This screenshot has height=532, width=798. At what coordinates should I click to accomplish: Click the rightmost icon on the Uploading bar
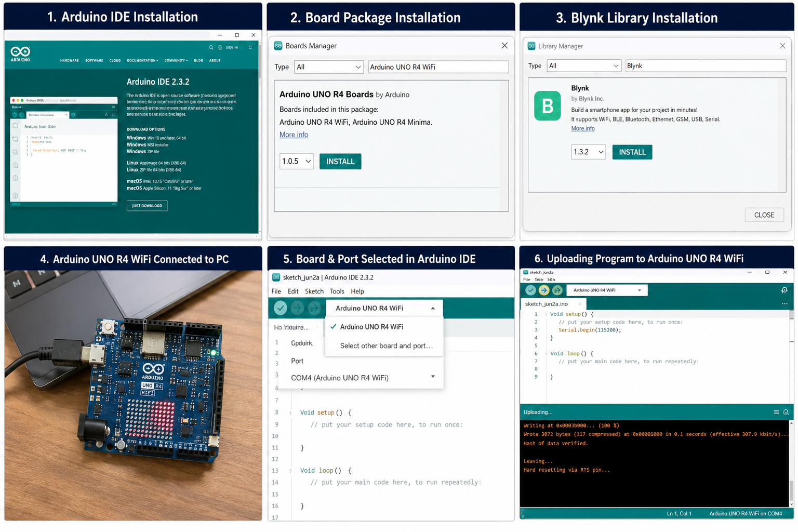pyautogui.click(x=786, y=412)
